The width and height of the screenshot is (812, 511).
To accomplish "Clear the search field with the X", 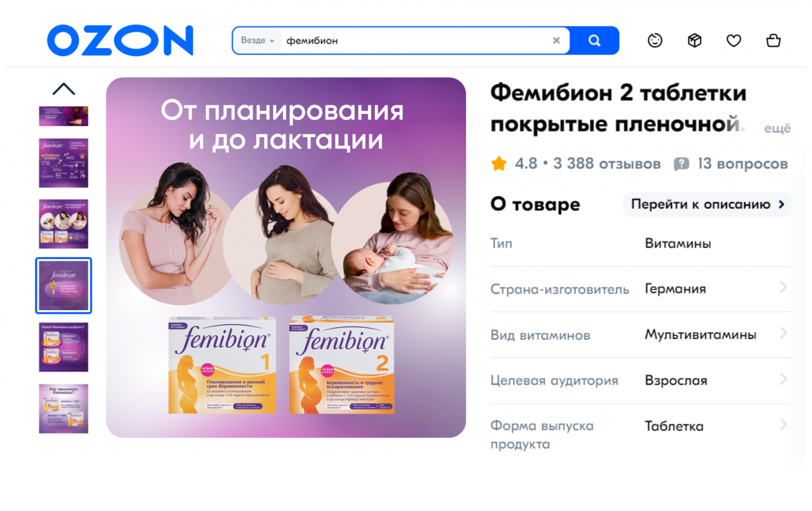I will click(x=556, y=41).
